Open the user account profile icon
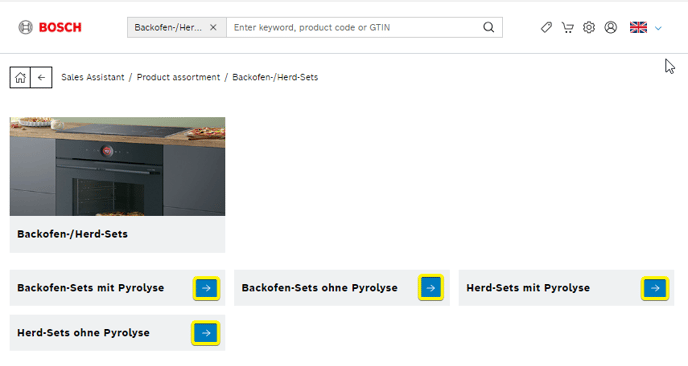Viewport: 688px width, 366px height. (x=610, y=27)
